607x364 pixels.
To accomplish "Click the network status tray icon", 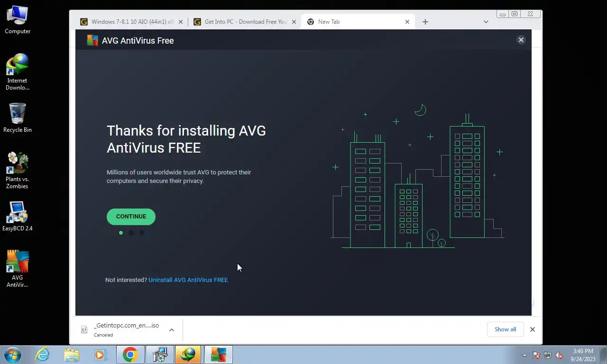I will (x=548, y=355).
